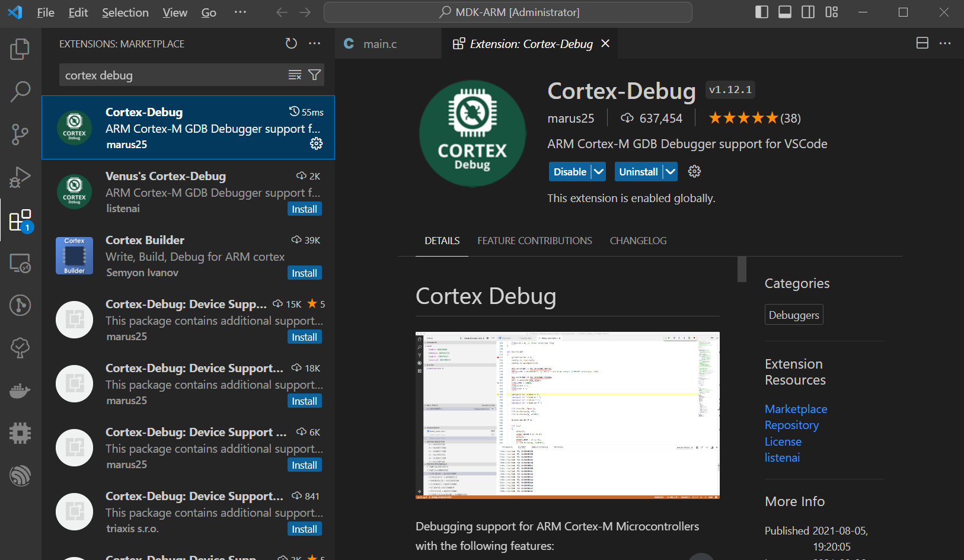Open manage gear for Cortex-Debug list item
The image size is (964, 560).
click(317, 143)
